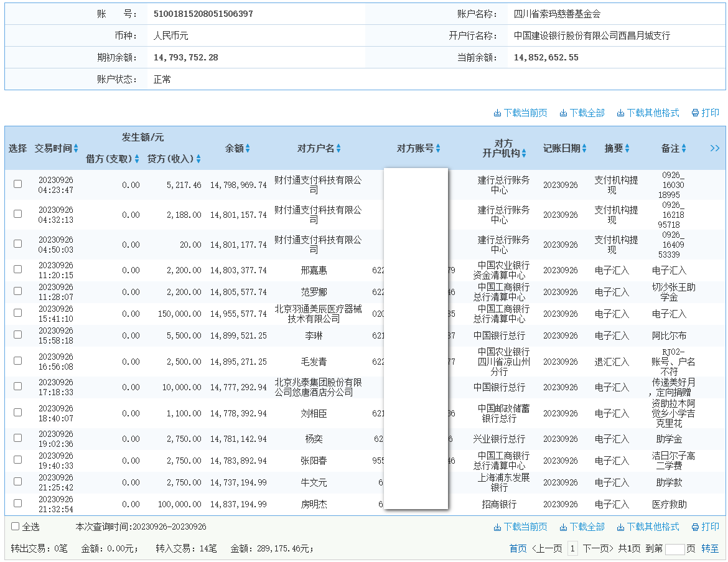Sort by 交易时间 column arrows
728x562 pixels.
[76, 148]
